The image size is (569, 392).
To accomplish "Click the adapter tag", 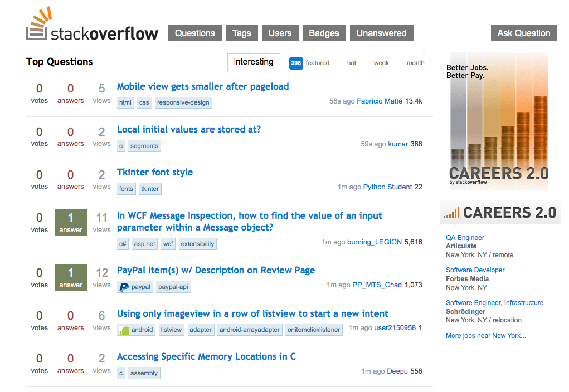I will 201,330.
